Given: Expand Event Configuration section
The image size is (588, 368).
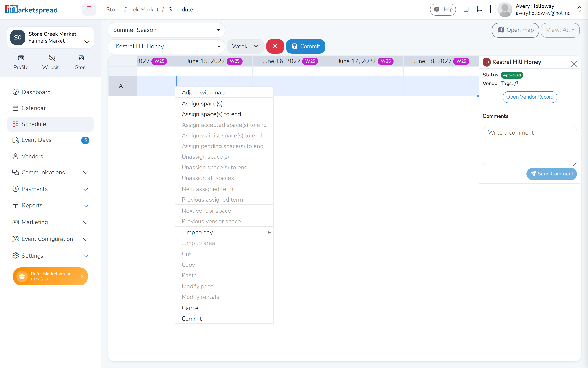Looking at the screenshot, I should (50, 239).
